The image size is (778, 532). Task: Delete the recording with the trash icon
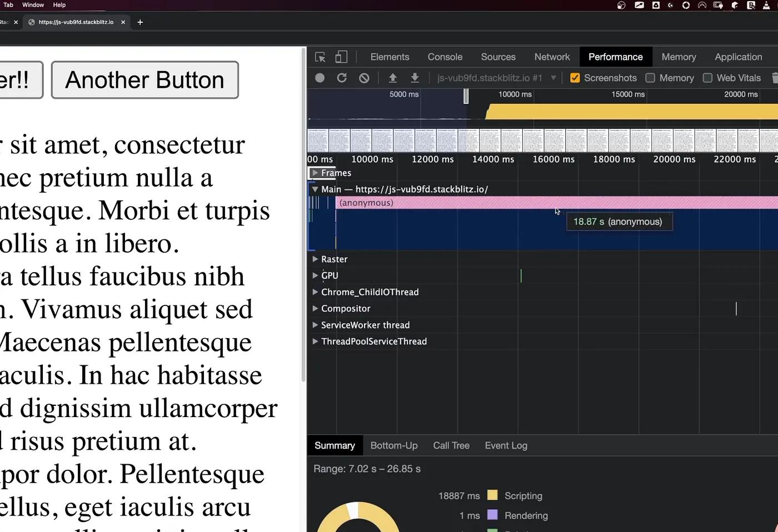(775, 78)
